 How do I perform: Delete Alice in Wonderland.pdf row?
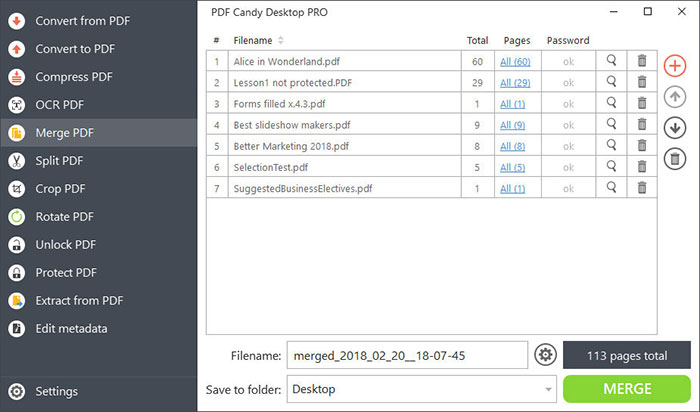pyautogui.click(x=642, y=61)
